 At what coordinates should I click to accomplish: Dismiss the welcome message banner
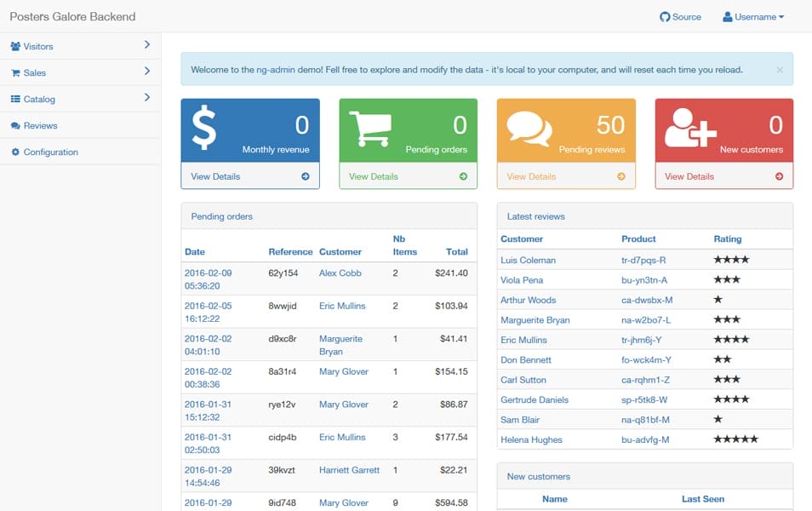pyautogui.click(x=780, y=70)
